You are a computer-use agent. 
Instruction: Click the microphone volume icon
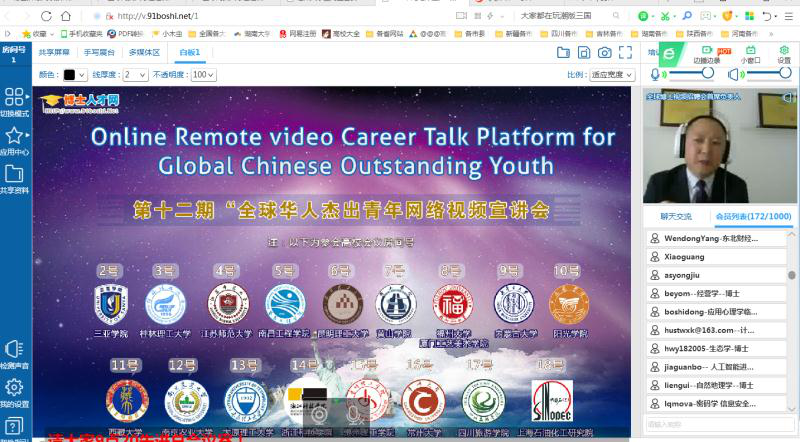656,75
